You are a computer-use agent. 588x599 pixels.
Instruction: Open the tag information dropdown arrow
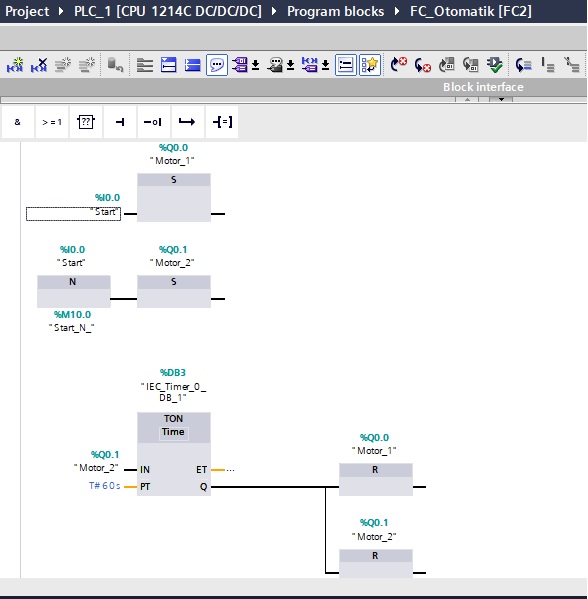click(291, 65)
